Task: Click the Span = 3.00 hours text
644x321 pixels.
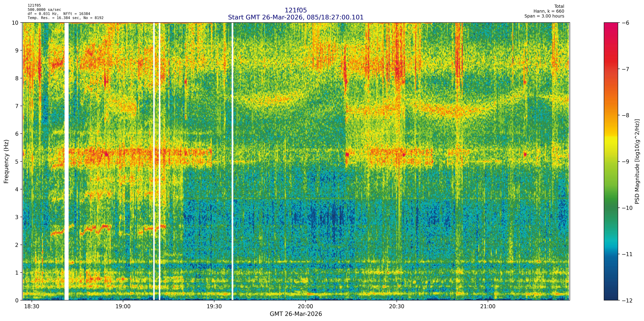Action: point(544,16)
